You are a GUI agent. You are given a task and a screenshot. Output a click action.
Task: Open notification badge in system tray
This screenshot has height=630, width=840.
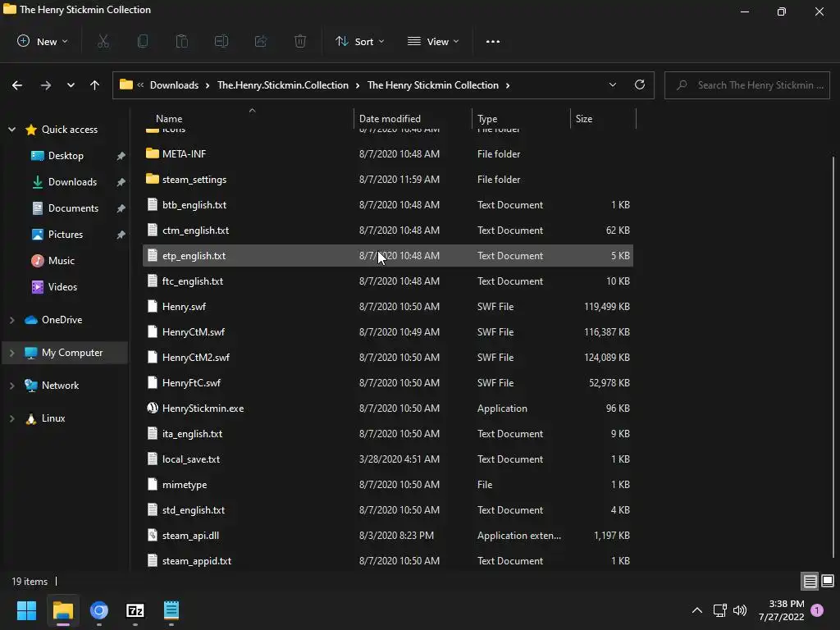click(817, 610)
